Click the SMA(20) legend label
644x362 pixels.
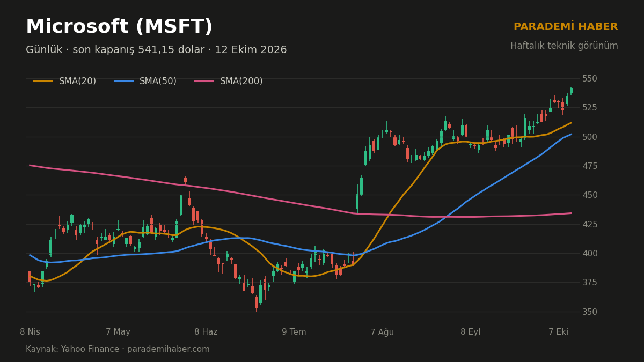coord(77,82)
